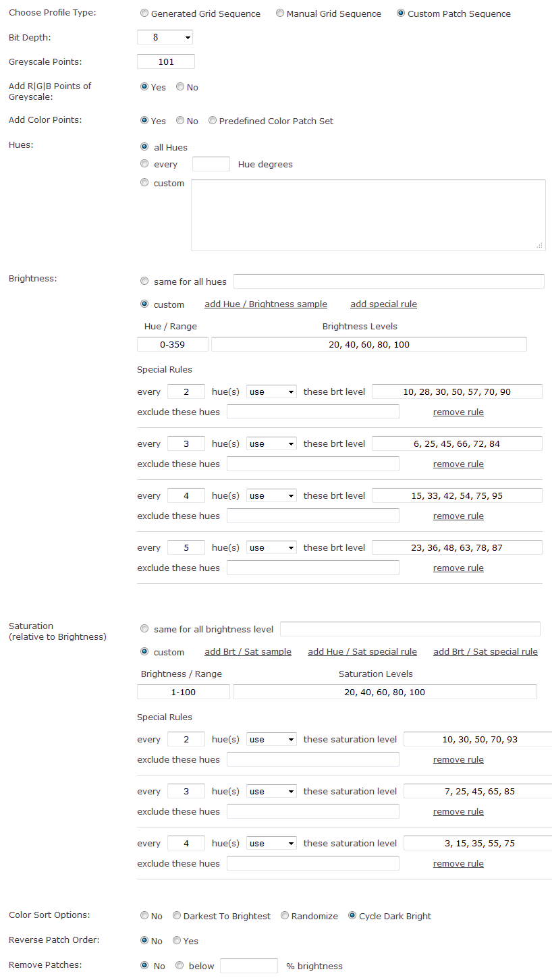This screenshot has width=552, height=980.
Task: Remove the every 4 hues saturation rule
Action: pos(458,864)
